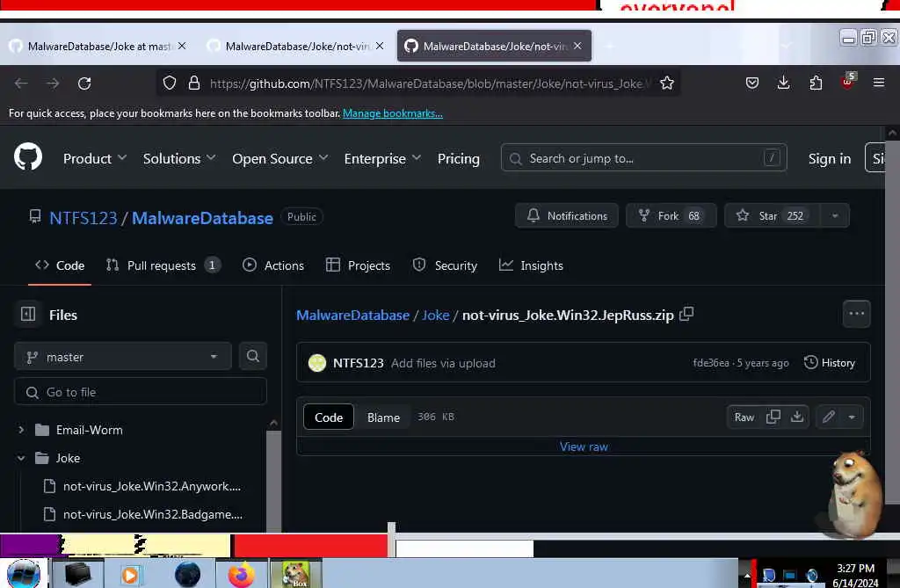Expand the Email-Worm folder
This screenshot has height=588, width=900.
click(x=21, y=430)
